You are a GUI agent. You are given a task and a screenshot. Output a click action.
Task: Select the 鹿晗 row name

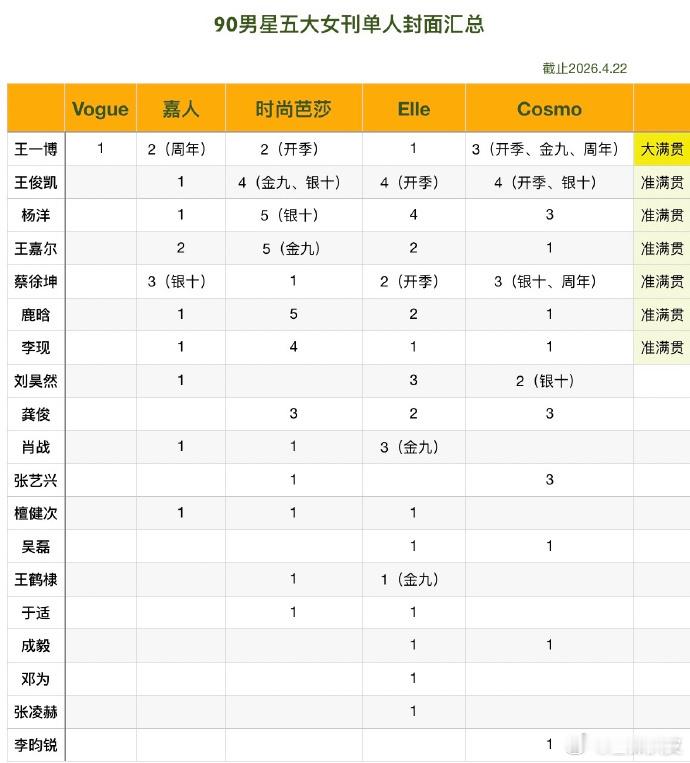(x=36, y=314)
